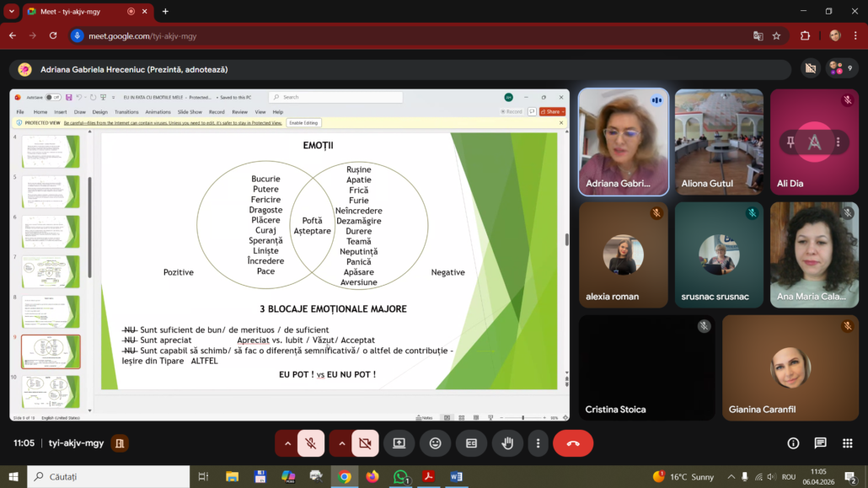Image resolution: width=868 pixels, height=488 pixels.
Task: Open the File menu in PowerPoint
Action: coord(20,112)
